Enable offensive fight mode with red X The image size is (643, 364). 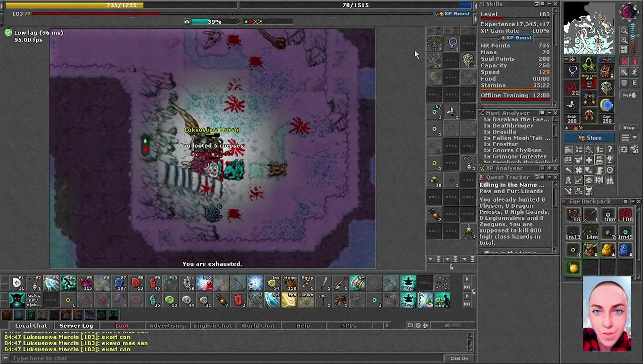[624, 61]
